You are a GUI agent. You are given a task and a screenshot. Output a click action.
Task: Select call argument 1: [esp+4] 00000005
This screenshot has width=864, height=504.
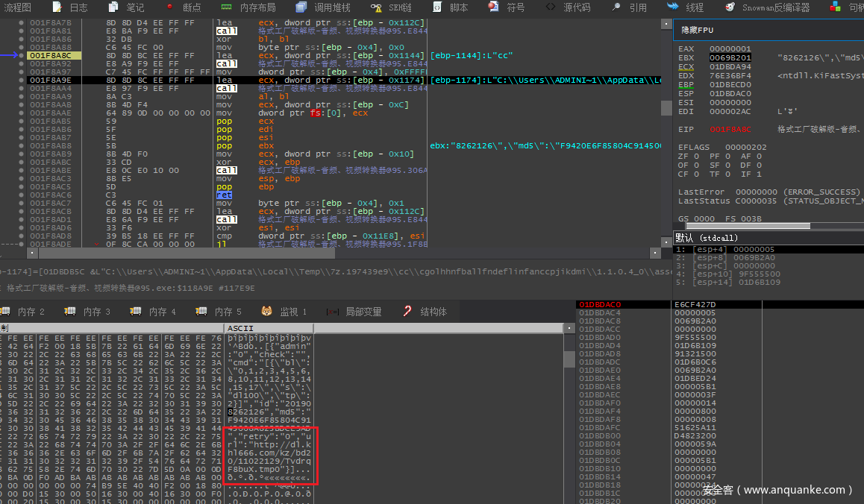coord(768,250)
